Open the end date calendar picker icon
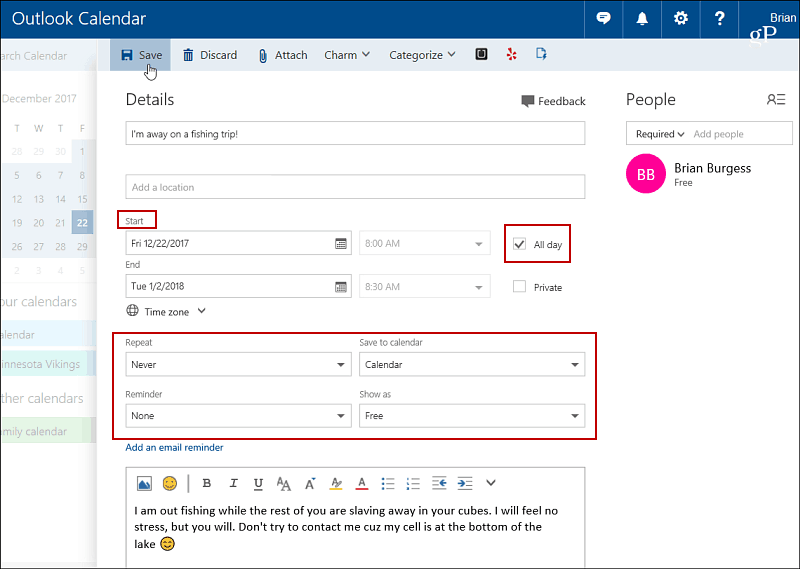 (x=341, y=287)
